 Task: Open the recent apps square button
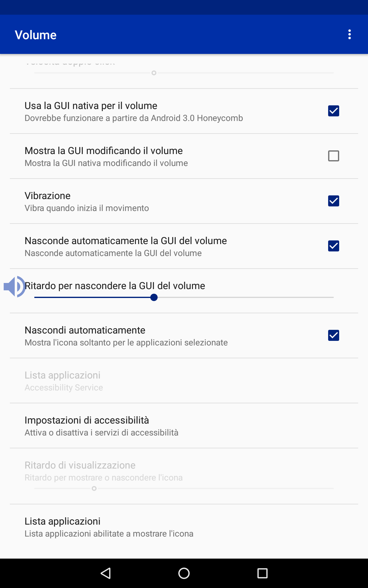click(263, 573)
